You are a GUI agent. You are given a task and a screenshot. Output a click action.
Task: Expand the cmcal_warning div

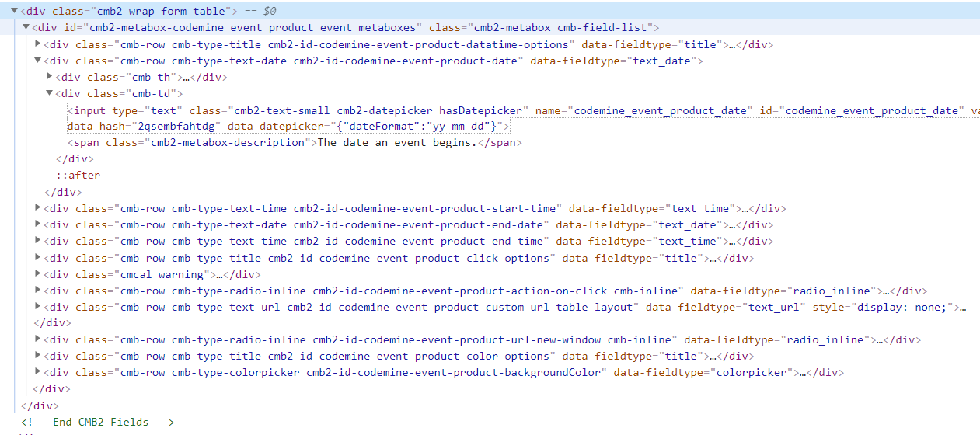38,274
